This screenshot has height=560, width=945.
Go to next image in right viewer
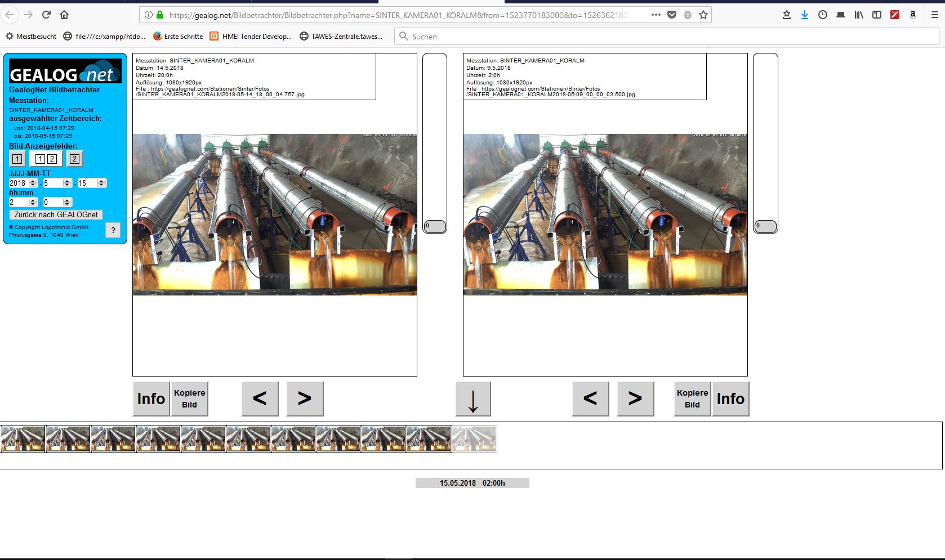[635, 398]
